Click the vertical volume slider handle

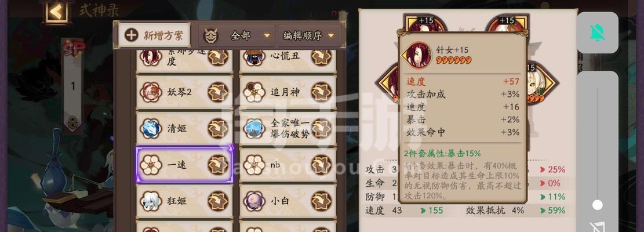(x=598, y=205)
